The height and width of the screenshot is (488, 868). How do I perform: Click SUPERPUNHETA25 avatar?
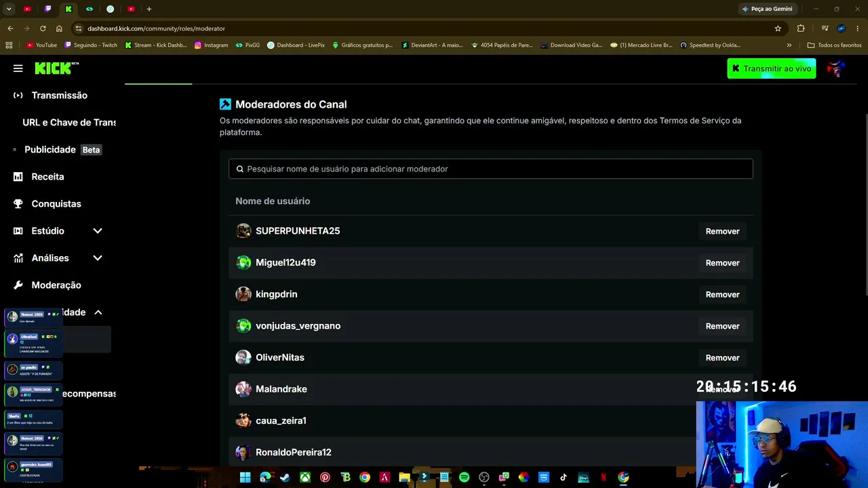(x=243, y=231)
